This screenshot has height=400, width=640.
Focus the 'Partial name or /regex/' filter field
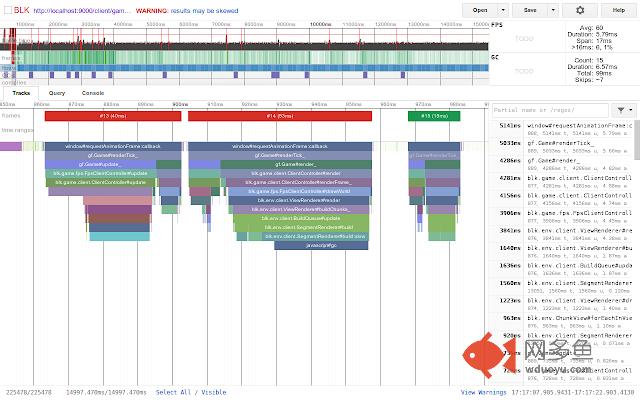pos(551,110)
